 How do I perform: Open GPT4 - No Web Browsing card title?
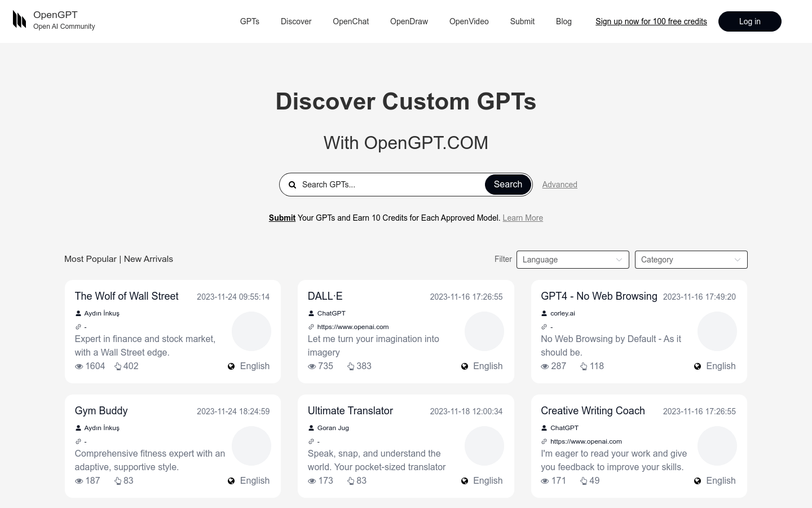tap(599, 296)
